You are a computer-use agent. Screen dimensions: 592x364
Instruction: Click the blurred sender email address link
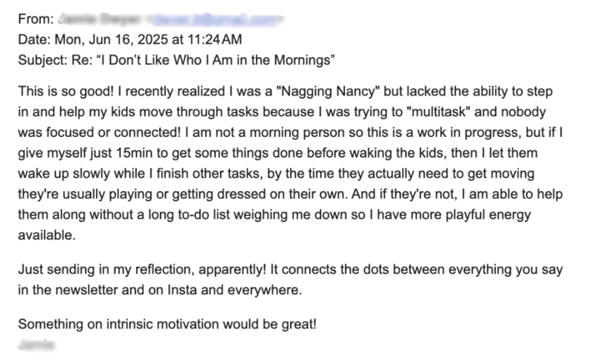point(215,19)
